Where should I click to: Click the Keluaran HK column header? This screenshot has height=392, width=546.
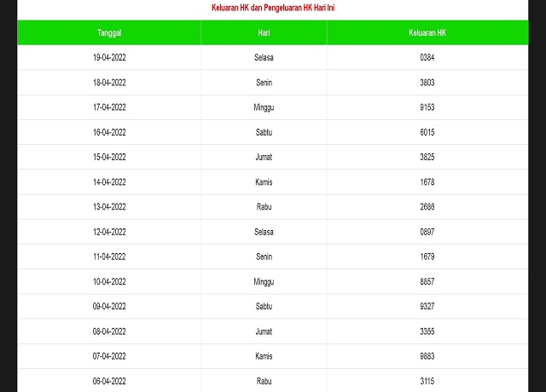(427, 32)
